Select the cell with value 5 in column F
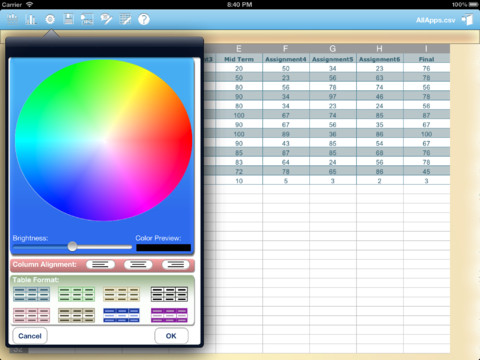Viewport: 480px width, 360px height. tap(286, 181)
